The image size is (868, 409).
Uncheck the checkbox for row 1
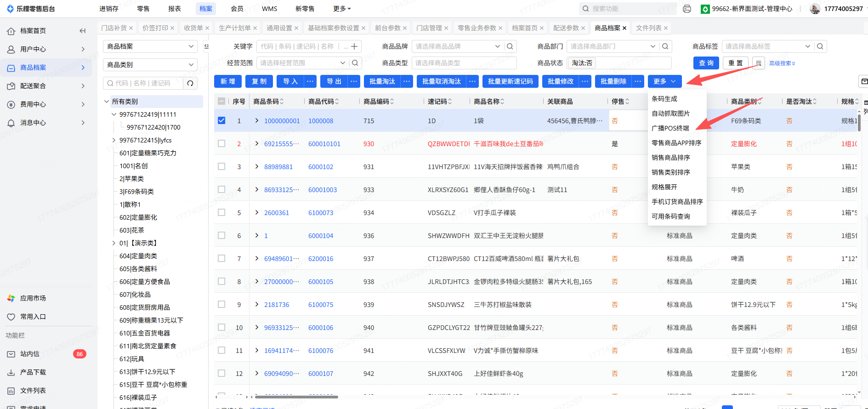221,120
